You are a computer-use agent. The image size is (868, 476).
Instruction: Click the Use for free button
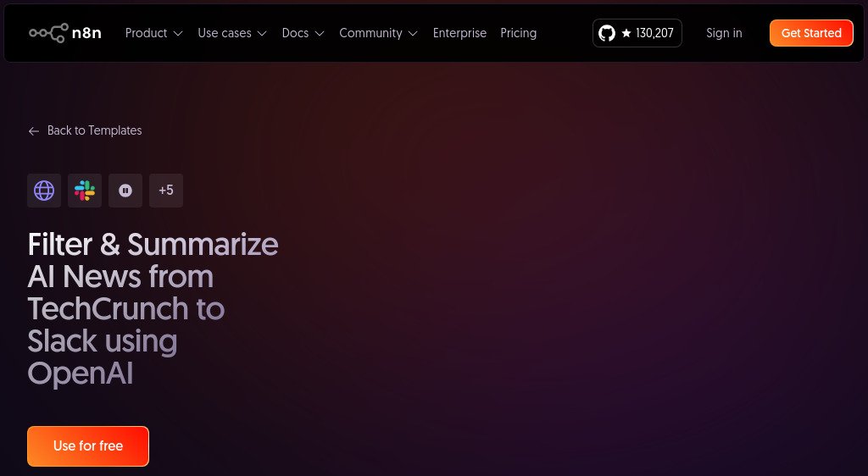pos(88,446)
